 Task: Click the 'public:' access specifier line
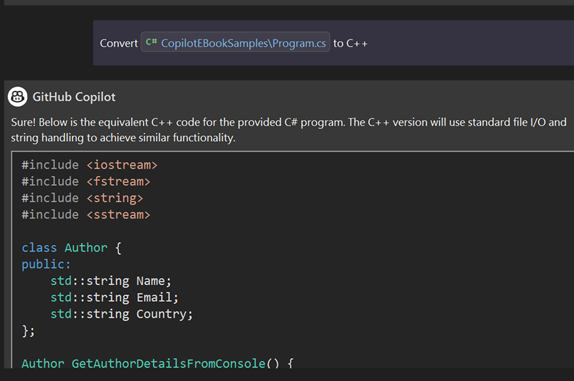46,264
